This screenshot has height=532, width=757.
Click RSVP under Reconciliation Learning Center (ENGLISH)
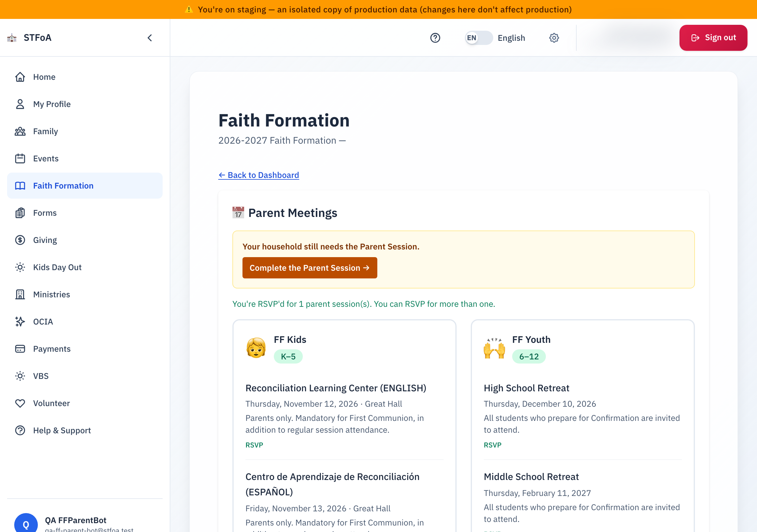point(254,445)
